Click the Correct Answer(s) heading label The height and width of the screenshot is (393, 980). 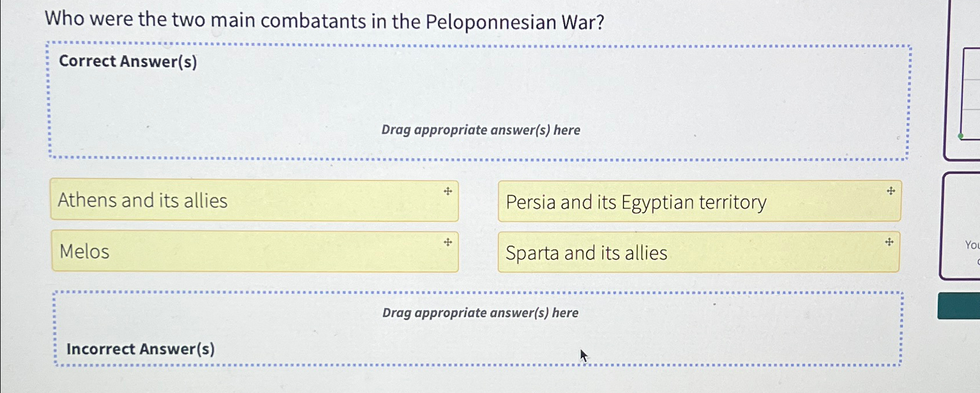coord(127,61)
